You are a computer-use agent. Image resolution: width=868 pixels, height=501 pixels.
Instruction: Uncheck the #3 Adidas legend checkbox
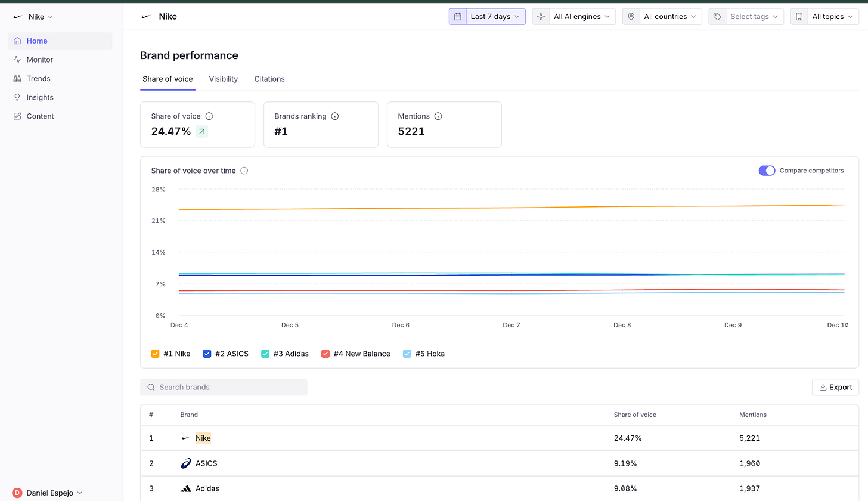click(265, 354)
